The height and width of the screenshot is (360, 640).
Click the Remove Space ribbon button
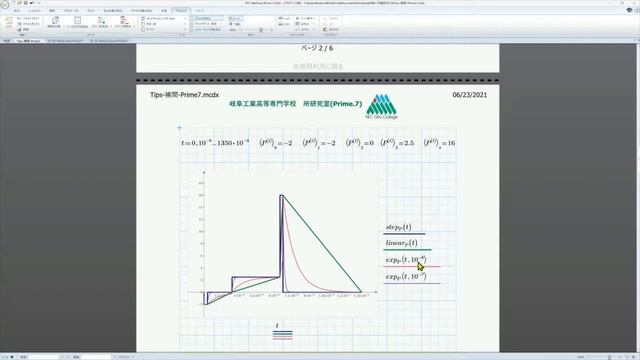pos(123,22)
